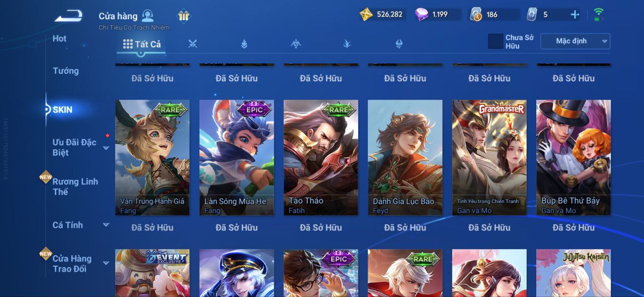Expand the Ưu Đãi Đặc Biệt section
Screen dimensions: 644x297
(x=106, y=148)
